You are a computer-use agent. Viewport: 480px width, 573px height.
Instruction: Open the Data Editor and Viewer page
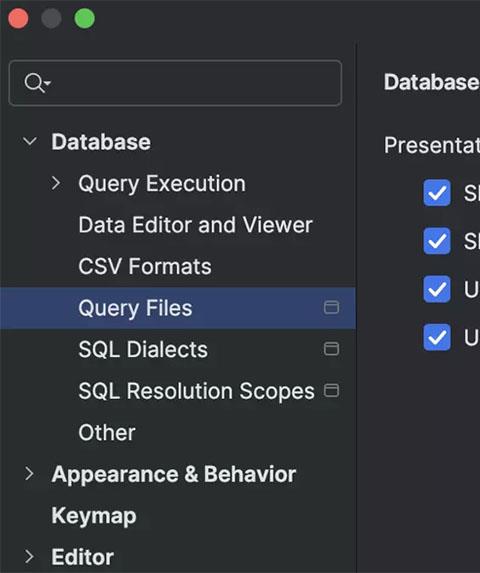(x=195, y=225)
